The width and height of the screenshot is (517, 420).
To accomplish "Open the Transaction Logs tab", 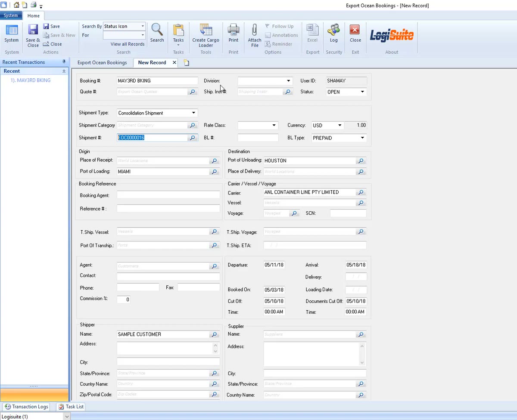I will pos(26,407).
